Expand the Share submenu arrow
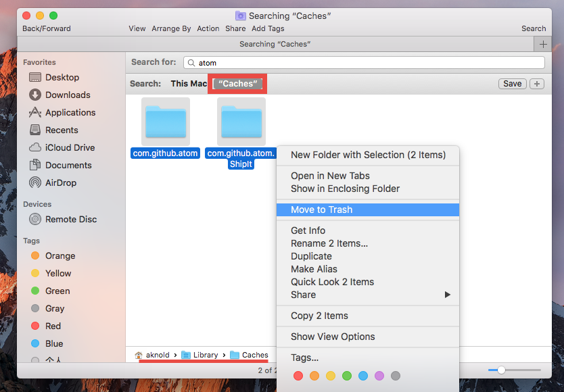Viewport: 564px width, 392px height. coord(447,295)
